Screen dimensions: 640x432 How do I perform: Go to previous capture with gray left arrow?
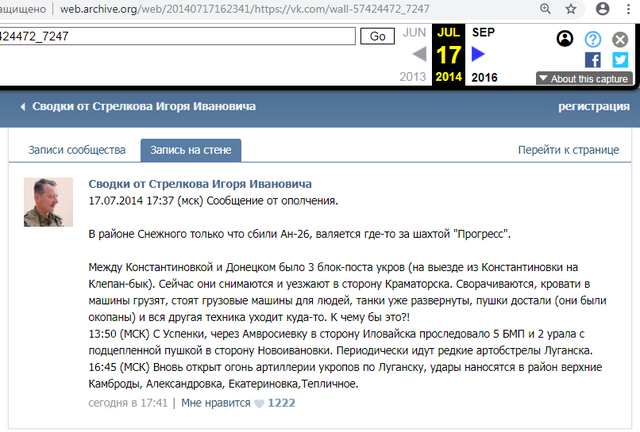pos(420,54)
